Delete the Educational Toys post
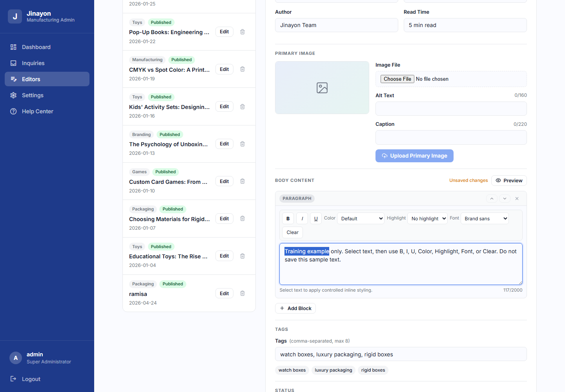Screen dimensions: 565x392 coord(242,256)
